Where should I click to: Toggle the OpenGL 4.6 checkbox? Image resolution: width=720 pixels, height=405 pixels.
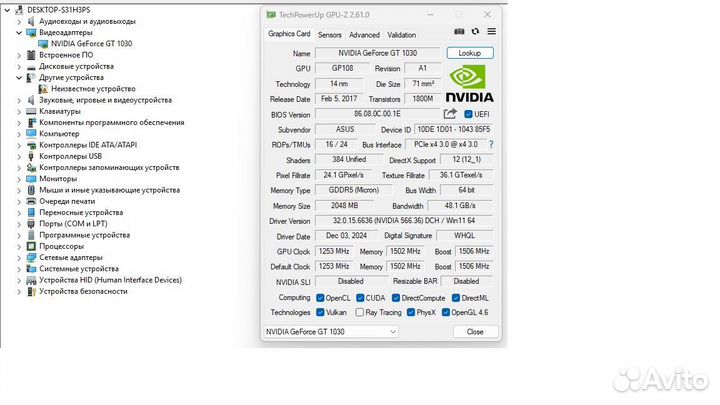tap(445, 312)
